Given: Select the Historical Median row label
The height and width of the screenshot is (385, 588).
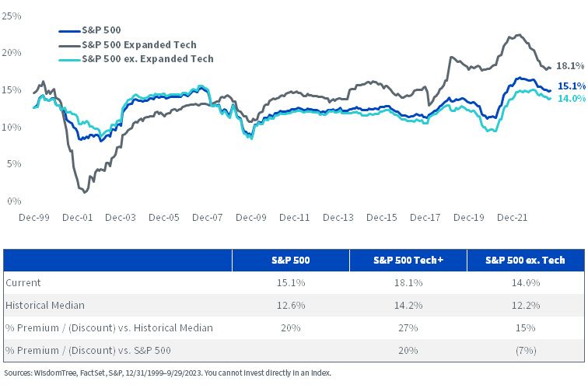Looking at the screenshot, I should (x=45, y=305).
